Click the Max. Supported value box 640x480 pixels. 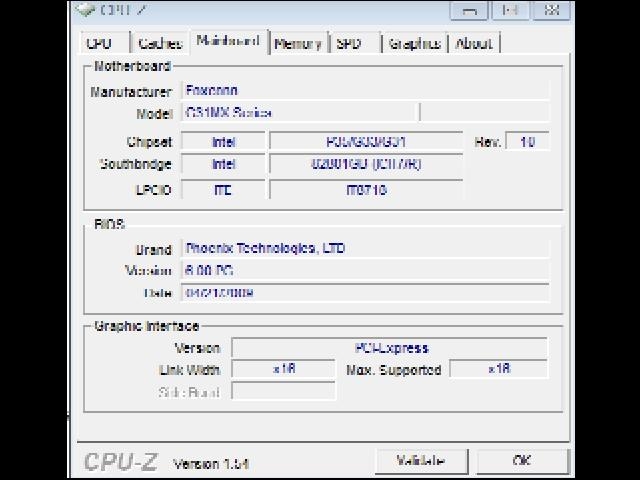click(499, 369)
